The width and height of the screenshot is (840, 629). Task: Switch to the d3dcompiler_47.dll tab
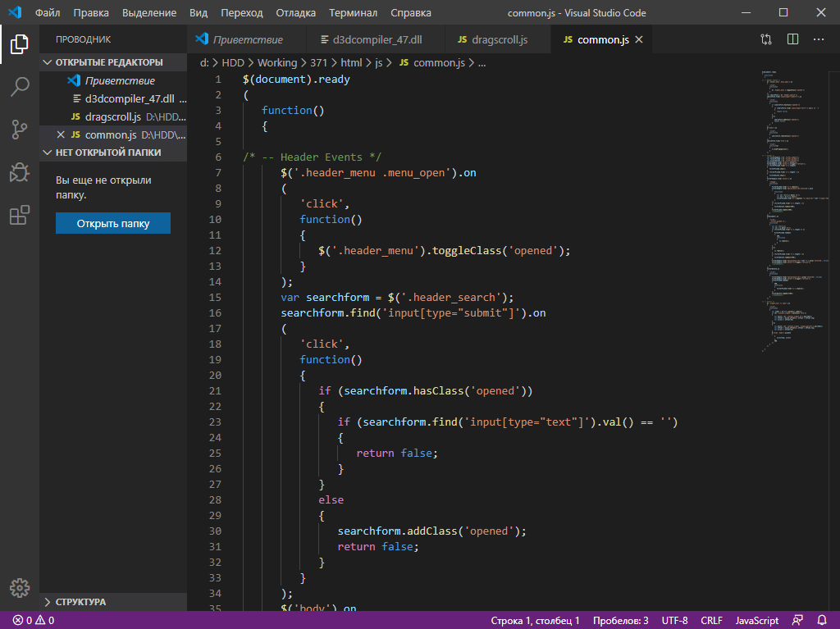pos(377,39)
